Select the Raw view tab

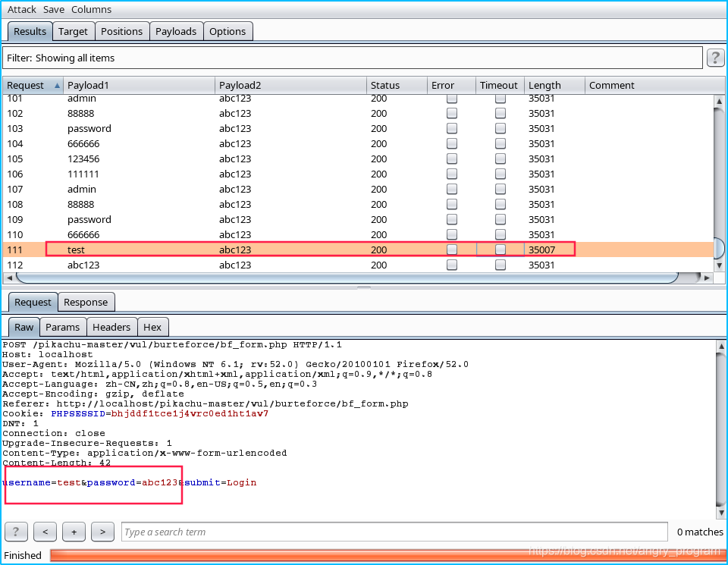(24, 328)
